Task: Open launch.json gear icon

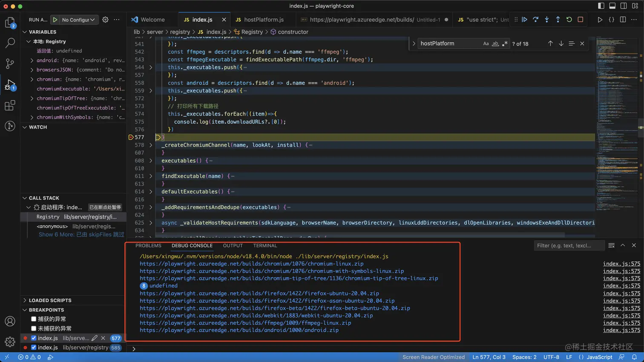Action: tap(105, 20)
